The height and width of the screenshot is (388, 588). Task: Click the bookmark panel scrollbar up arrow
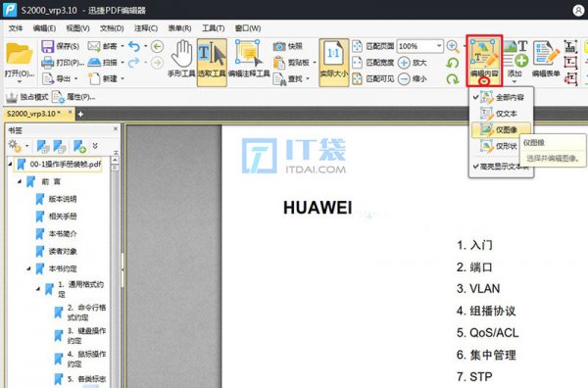115,161
